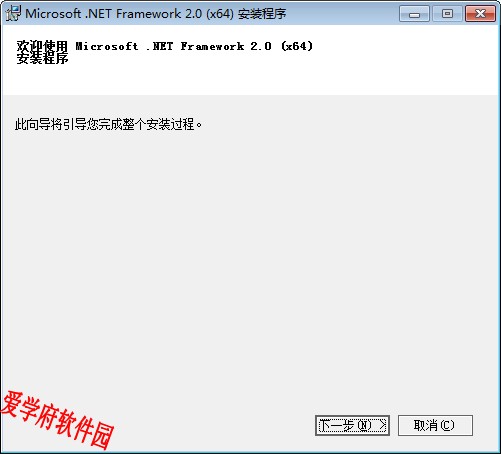Click the 安装程序 text in the title bar
501x454 pixels.
(x=262, y=14)
